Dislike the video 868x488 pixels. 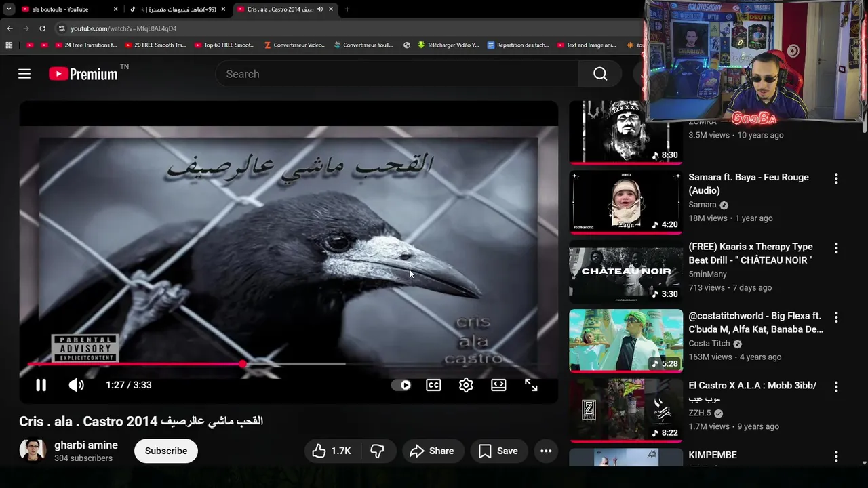[378, 451]
